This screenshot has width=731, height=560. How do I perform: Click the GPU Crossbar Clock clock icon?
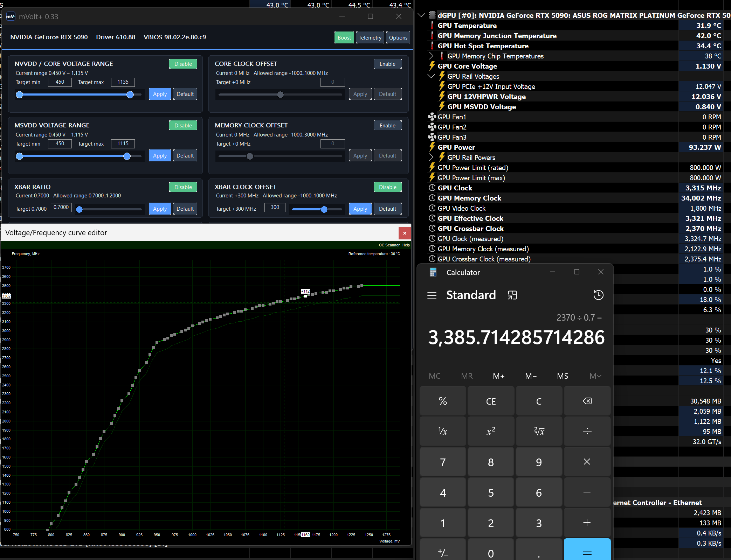[x=432, y=229]
